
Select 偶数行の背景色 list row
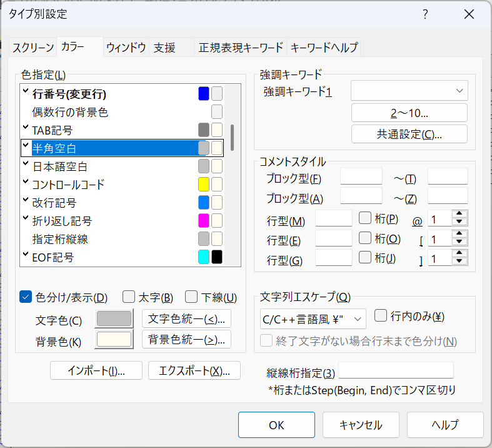(x=123, y=112)
